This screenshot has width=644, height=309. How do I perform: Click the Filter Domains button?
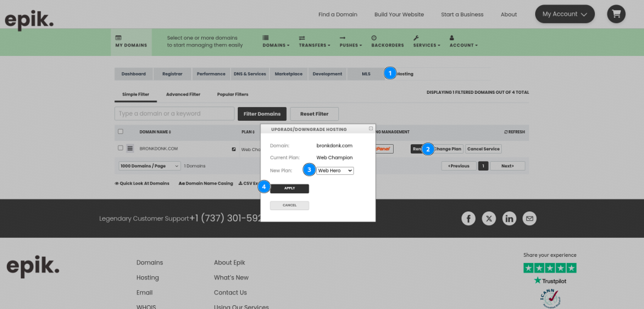(262, 114)
